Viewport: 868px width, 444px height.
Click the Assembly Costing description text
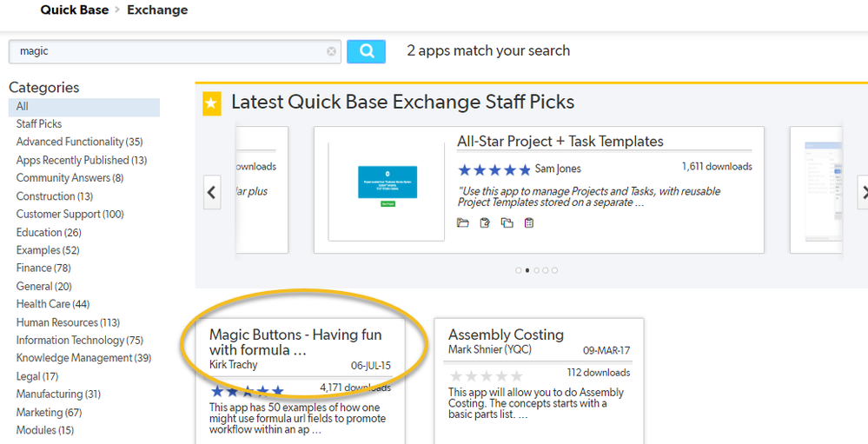[x=536, y=403]
